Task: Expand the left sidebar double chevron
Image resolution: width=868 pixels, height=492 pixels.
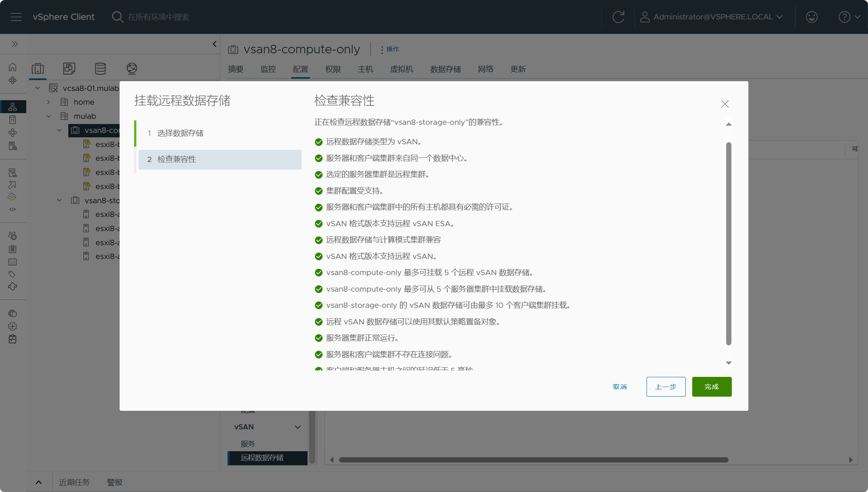Action: (x=15, y=44)
